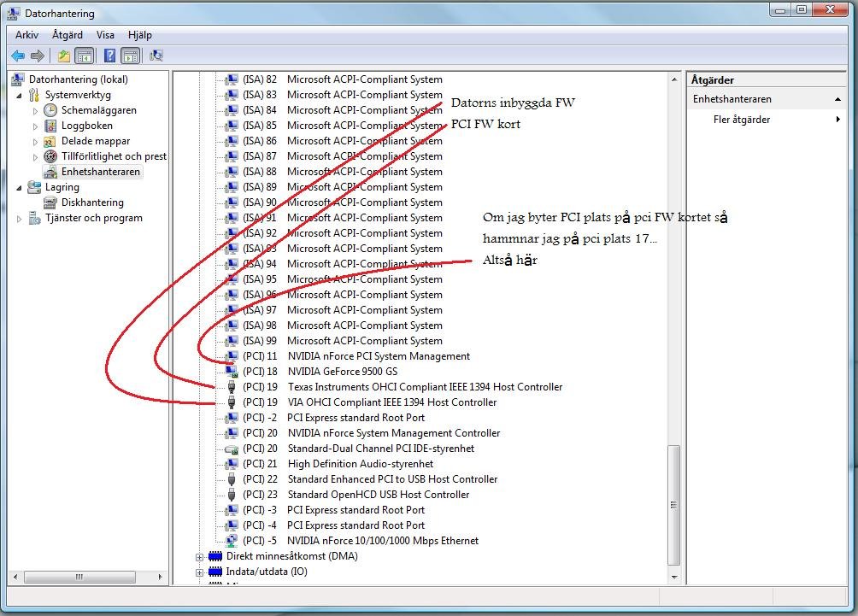Open Diskhantering under Lagring

[92, 202]
